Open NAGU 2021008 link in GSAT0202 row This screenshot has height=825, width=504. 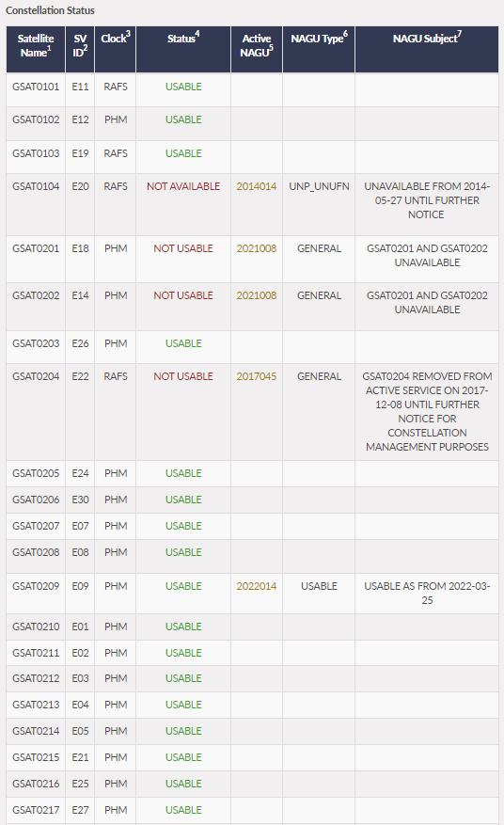(256, 295)
